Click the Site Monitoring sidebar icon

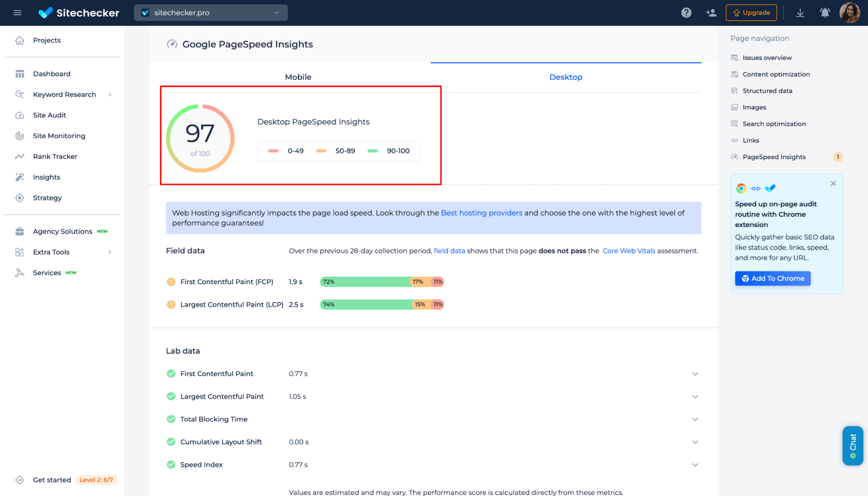point(20,136)
